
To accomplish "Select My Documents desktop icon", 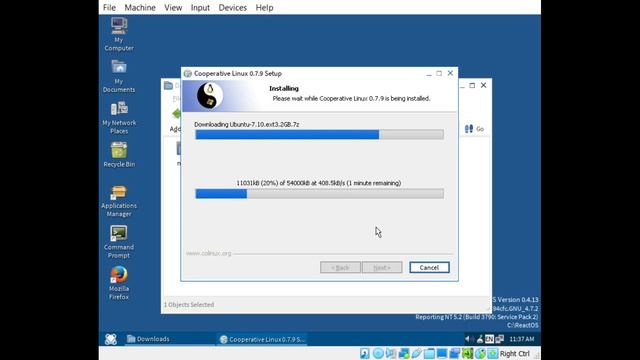I will (x=119, y=76).
